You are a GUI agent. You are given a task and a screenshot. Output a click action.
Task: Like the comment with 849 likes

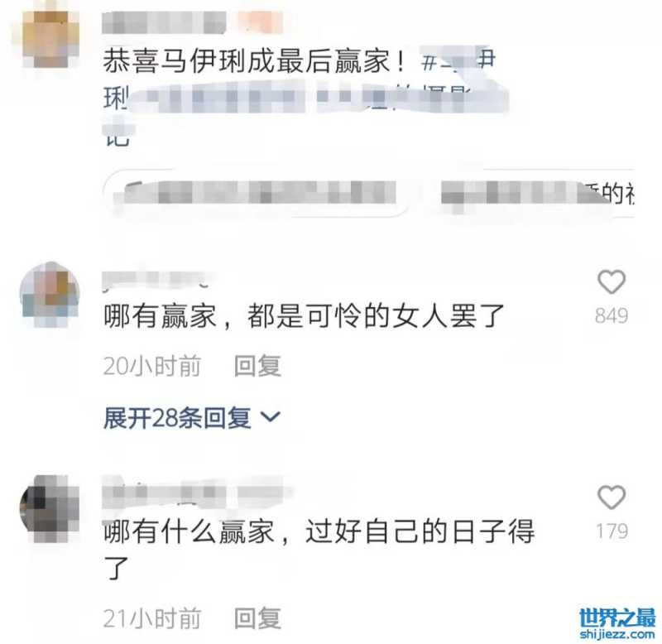click(x=612, y=281)
